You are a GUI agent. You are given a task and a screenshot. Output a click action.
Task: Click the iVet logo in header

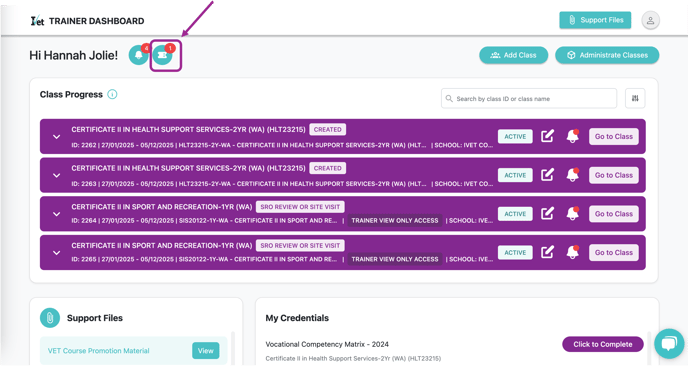pos(37,21)
